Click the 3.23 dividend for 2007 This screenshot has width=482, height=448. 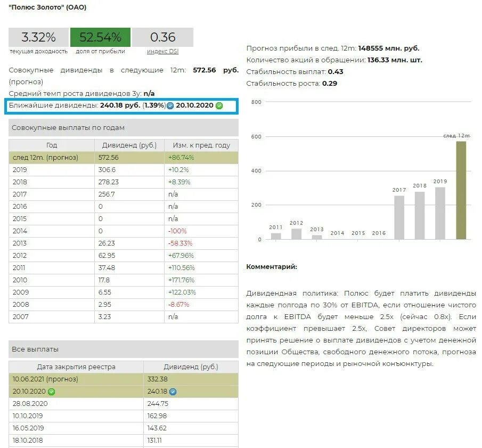point(104,317)
